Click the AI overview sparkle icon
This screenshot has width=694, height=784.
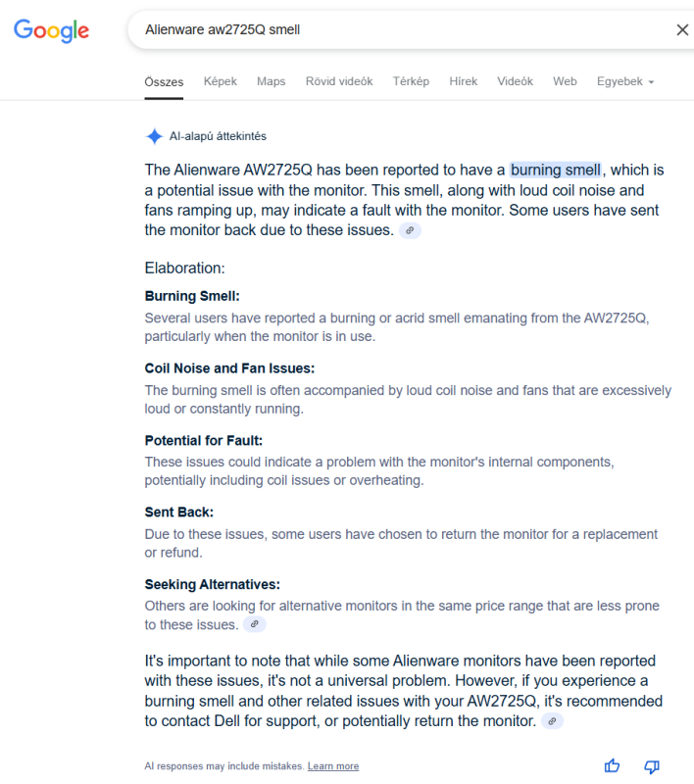click(x=155, y=136)
